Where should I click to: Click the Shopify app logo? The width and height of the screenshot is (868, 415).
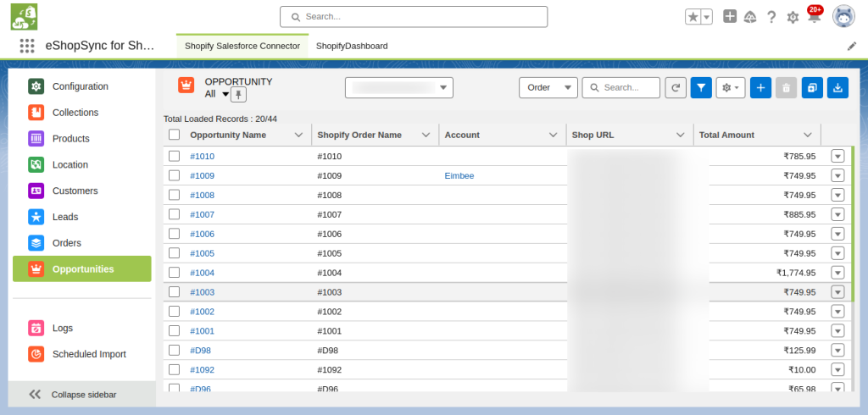pyautogui.click(x=24, y=17)
